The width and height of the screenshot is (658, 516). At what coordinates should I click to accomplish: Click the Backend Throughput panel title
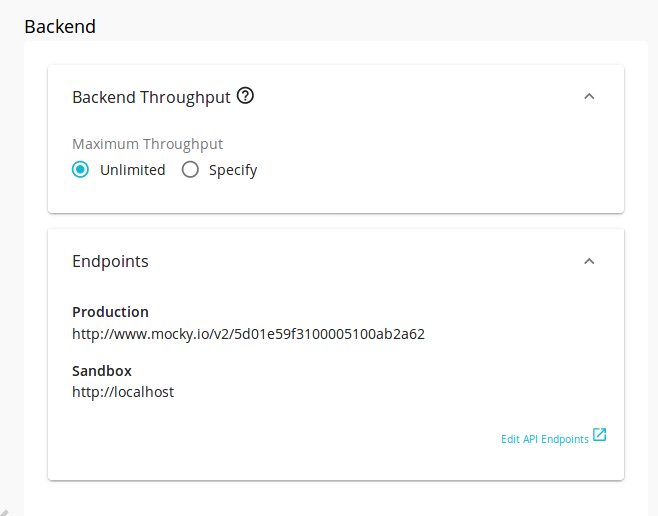[x=151, y=97]
